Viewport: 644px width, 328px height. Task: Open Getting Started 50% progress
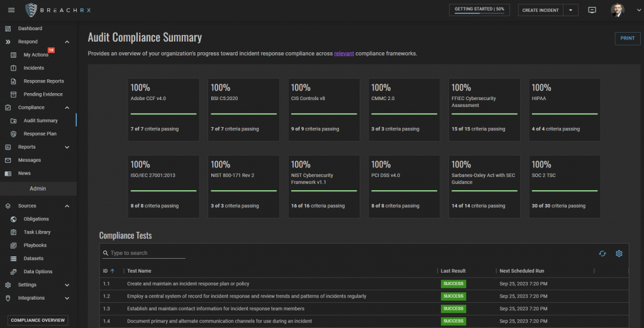pos(479,9)
